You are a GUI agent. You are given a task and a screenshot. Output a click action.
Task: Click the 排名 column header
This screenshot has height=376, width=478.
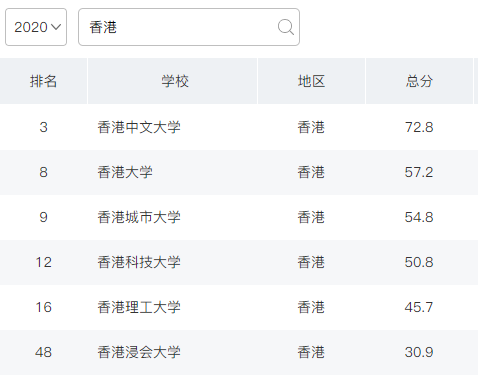(x=43, y=81)
